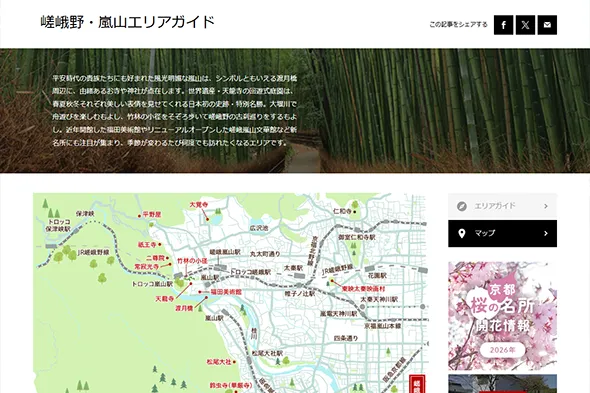This screenshot has width=590, height=393.
Task: Click the 広沢池 pond label
Action: [259, 228]
